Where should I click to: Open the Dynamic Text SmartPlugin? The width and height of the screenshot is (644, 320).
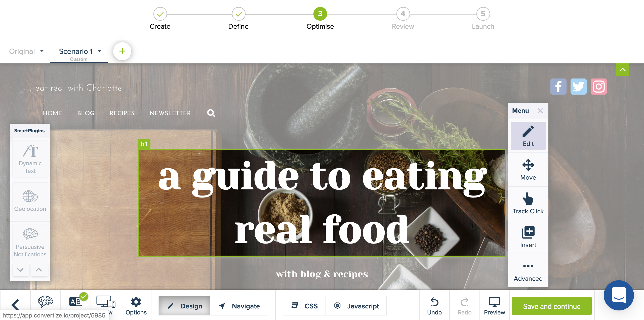[30, 159]
